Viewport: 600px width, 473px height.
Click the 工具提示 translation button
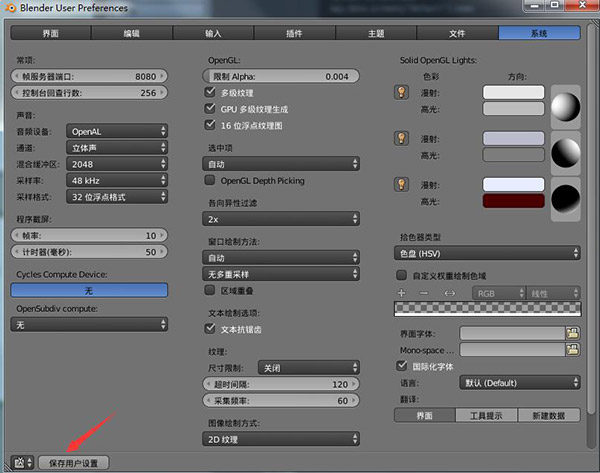tap(486, 415)
